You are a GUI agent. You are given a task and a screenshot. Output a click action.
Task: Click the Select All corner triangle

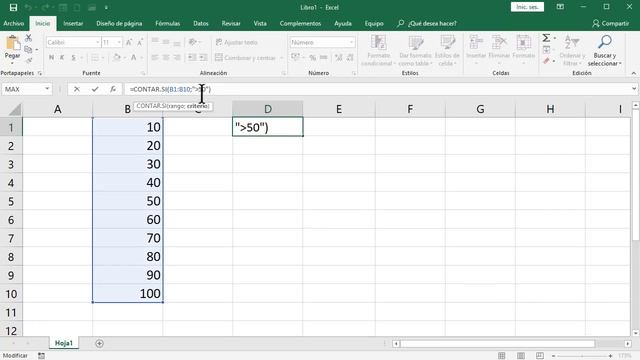click(15, 109)
